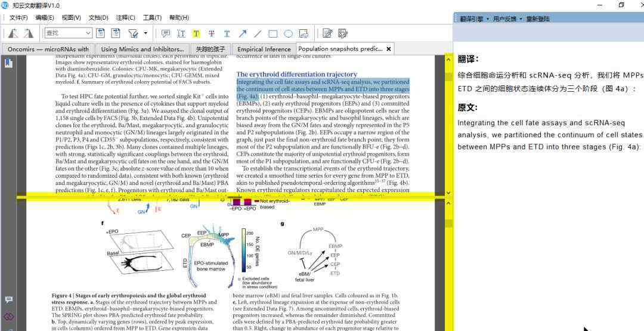Click the rotate clockwise icon

coord(29,33)
